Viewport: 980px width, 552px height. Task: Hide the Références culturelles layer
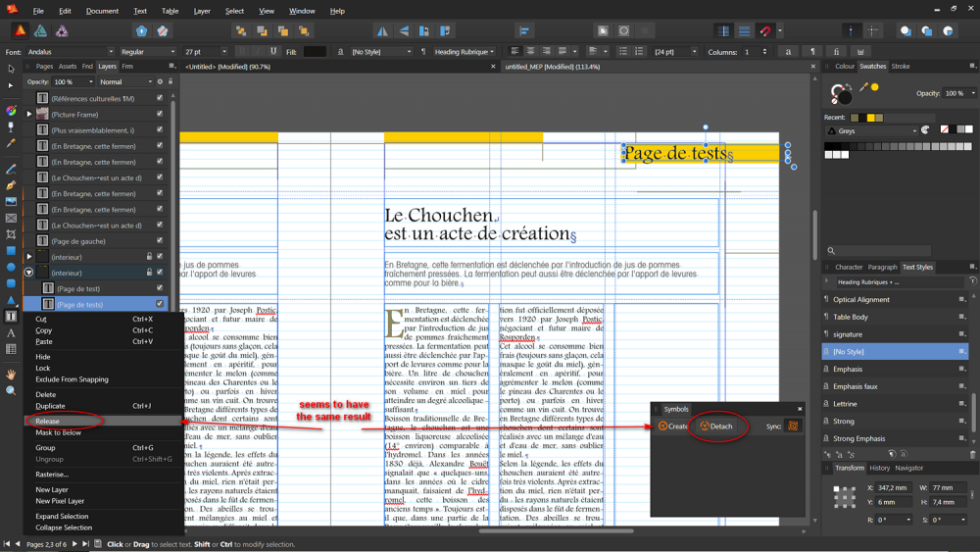point(160,98)
